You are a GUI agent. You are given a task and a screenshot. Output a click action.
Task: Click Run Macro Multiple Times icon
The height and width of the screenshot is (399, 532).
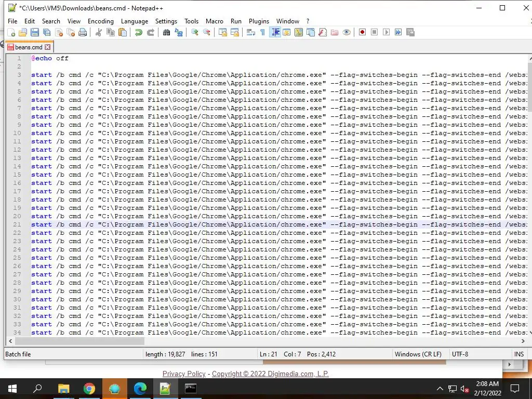(398, 32)
